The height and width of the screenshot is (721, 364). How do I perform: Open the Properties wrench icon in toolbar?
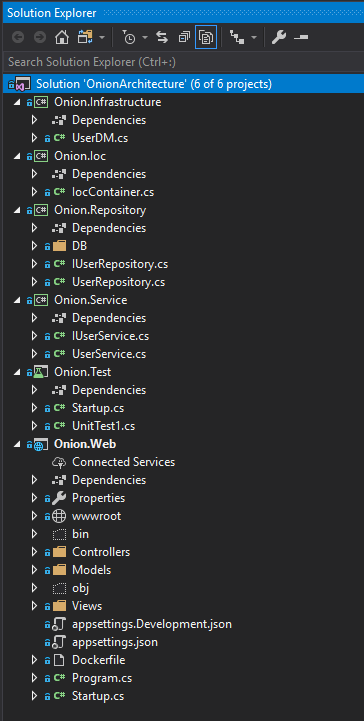pos(279,38)
